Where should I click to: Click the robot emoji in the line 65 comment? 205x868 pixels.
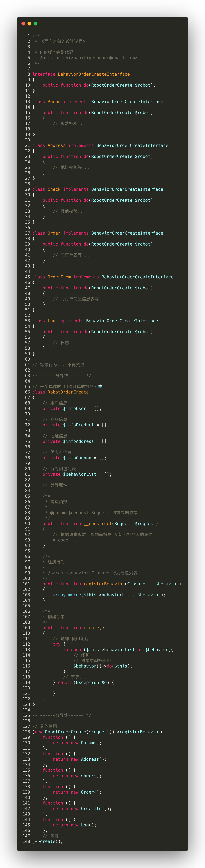point(100,386)
